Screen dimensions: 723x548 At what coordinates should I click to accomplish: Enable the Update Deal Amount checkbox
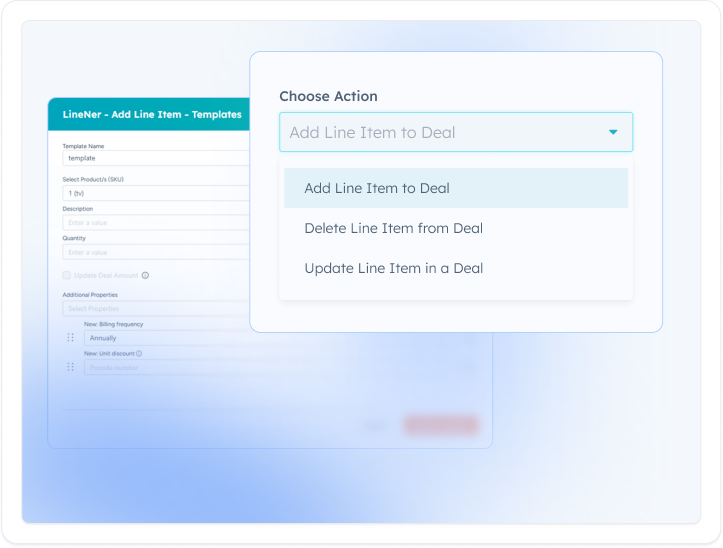(67, 275)
